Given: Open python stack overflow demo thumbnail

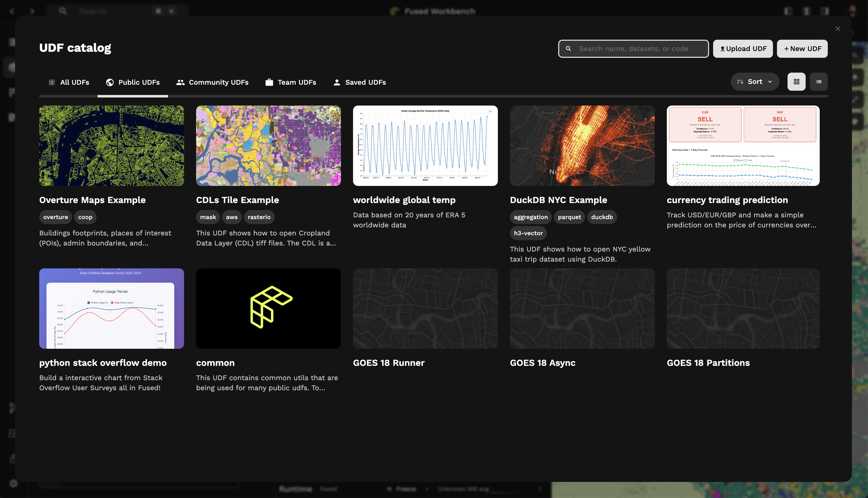Looking at the screenshot, I should coord(112,309).
